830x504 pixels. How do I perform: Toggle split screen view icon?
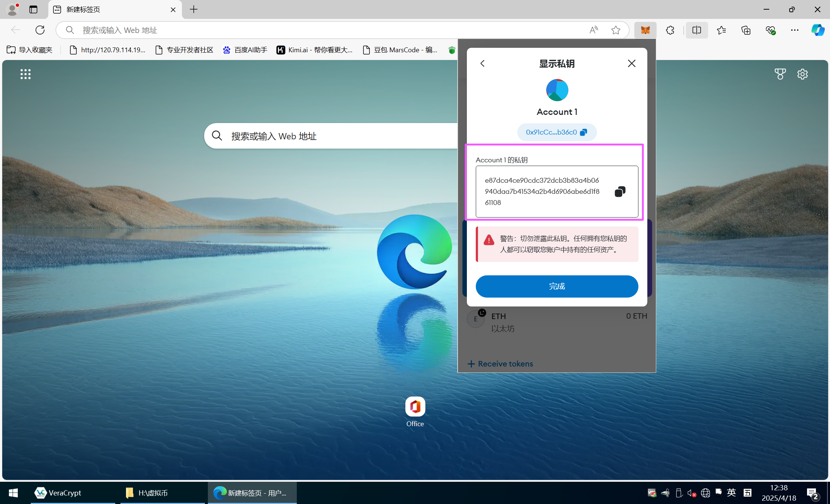tap(697, 30)
